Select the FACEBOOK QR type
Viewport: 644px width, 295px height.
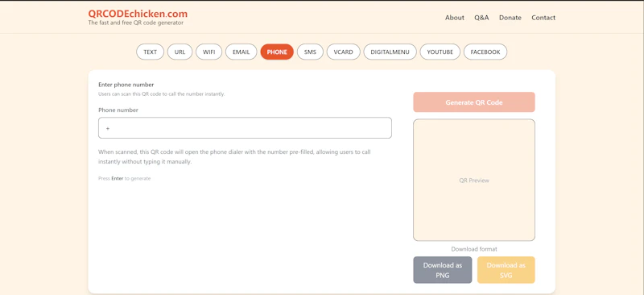click(485, 52)
